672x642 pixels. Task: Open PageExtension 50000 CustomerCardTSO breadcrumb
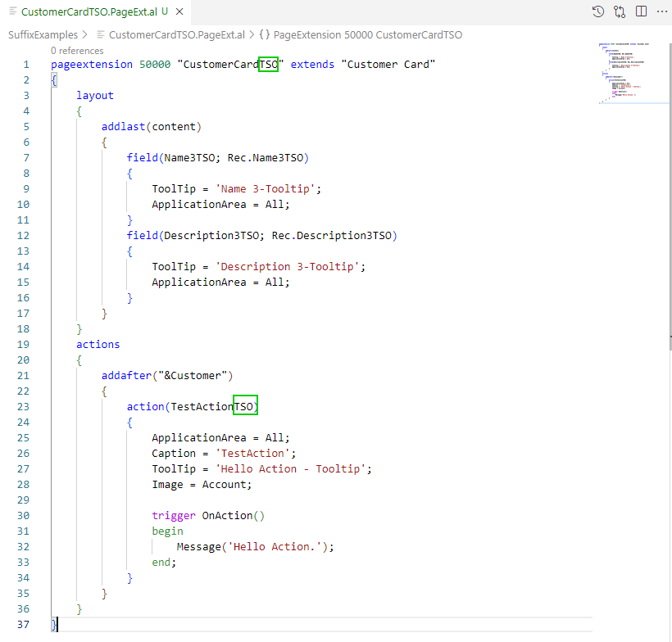(x=368, y=34)
